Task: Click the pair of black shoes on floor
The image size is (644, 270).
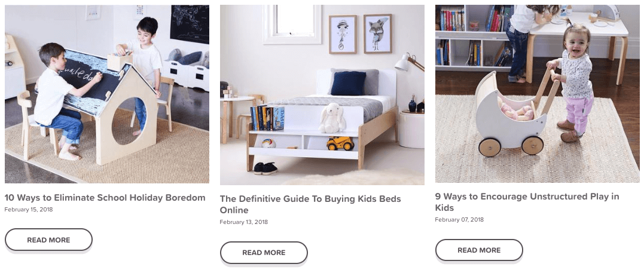Action: (x=265, y=168)
